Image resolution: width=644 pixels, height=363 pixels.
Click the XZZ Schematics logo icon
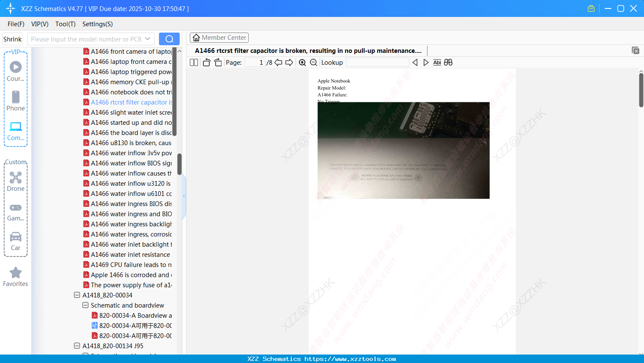tap(11, 8)
